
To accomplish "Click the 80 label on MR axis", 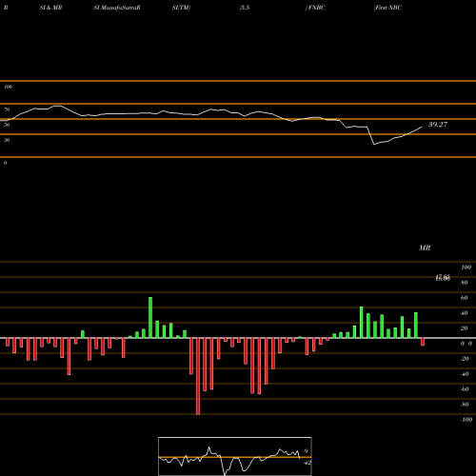I will [465, 283].
